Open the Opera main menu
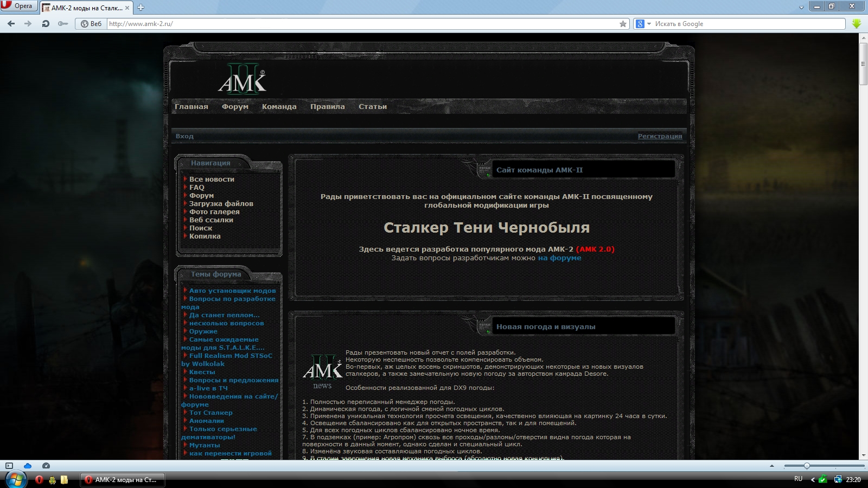868x488 pixels. coord(18,6)
